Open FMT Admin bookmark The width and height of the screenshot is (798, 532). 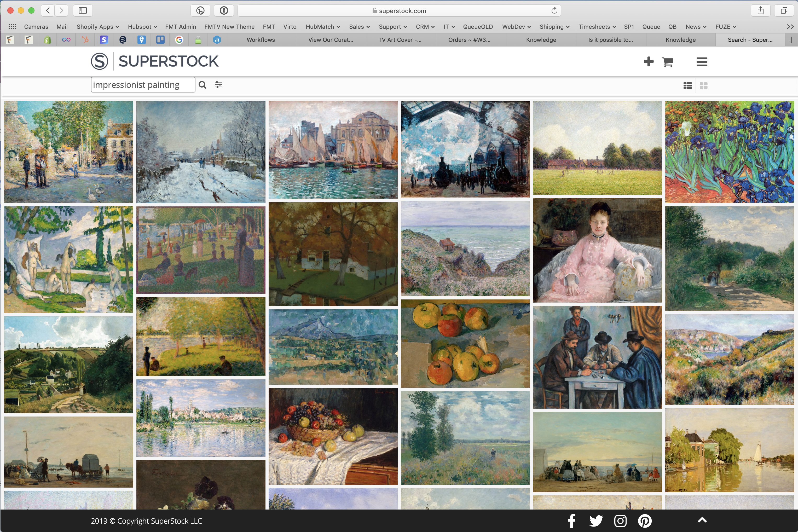[181, 26]
